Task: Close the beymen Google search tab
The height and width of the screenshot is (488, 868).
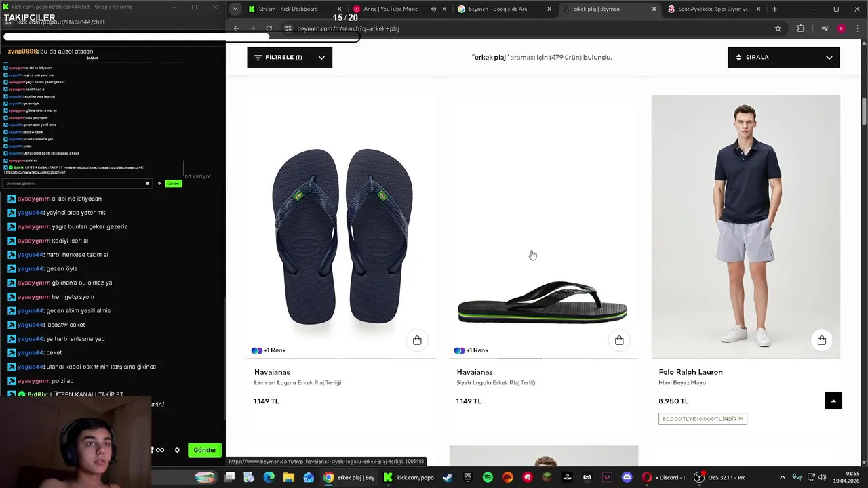Action: coord(549,9)
